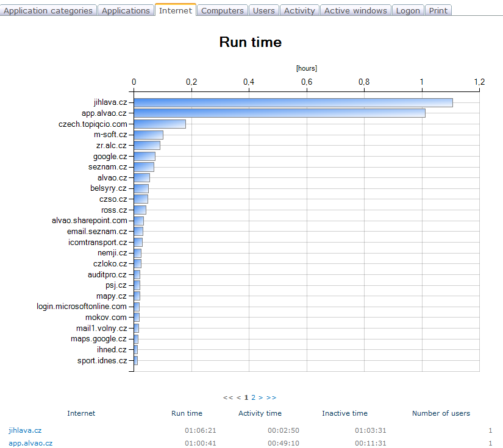Open the Active windows tab
Viewport: 503px width, 448px height.
355,10
